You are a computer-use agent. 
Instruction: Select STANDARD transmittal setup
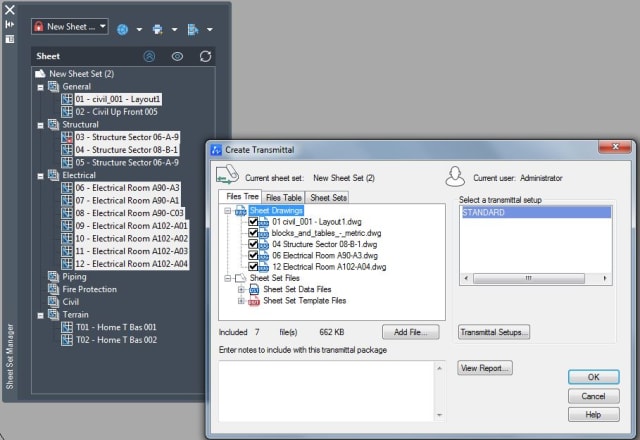pos(536,213)
